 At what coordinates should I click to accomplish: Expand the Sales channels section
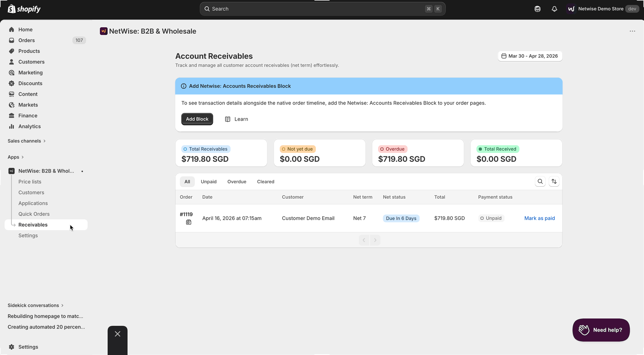coord(27,141)
